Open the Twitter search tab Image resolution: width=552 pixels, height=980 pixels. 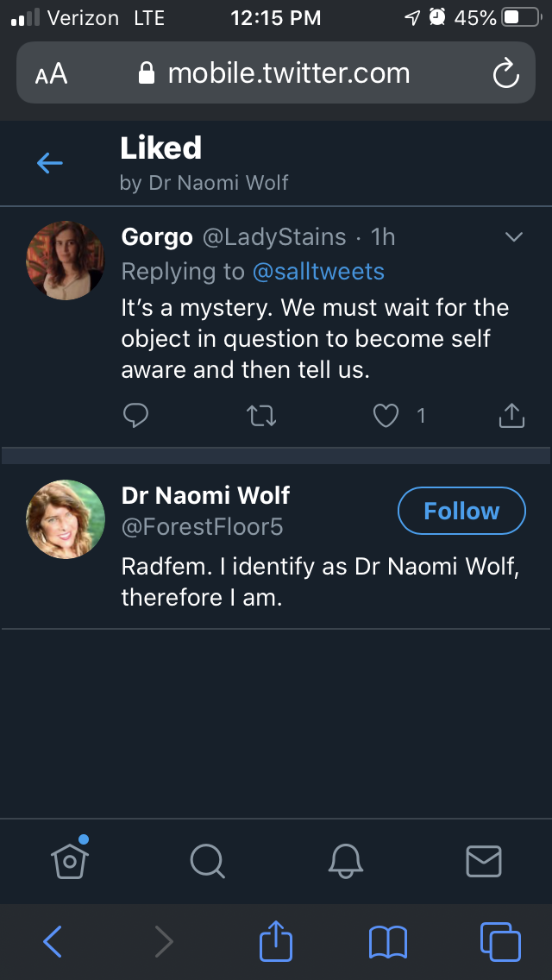(207, 860)
